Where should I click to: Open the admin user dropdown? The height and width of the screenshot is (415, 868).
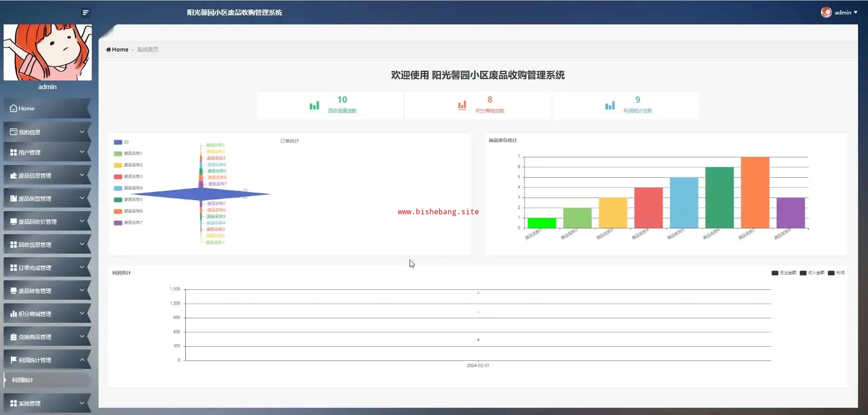(x=840, y=13)
